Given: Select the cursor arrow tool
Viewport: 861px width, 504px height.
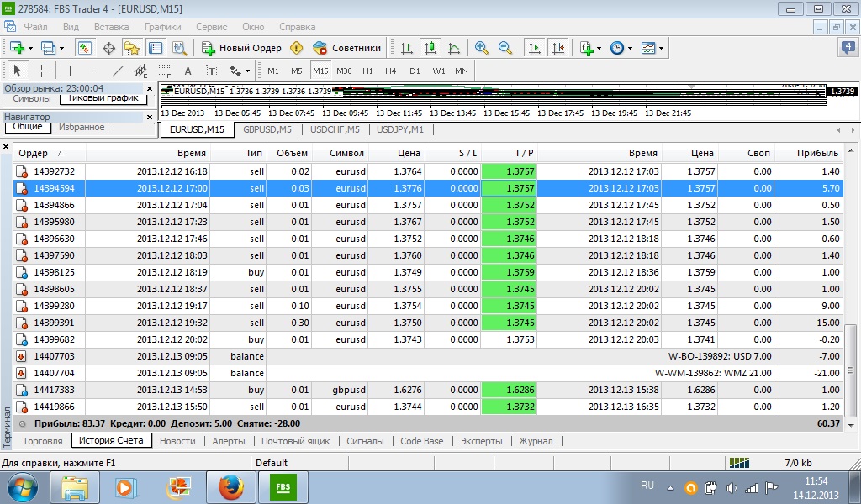Looking at the screenshot, I should coord(17,71).
